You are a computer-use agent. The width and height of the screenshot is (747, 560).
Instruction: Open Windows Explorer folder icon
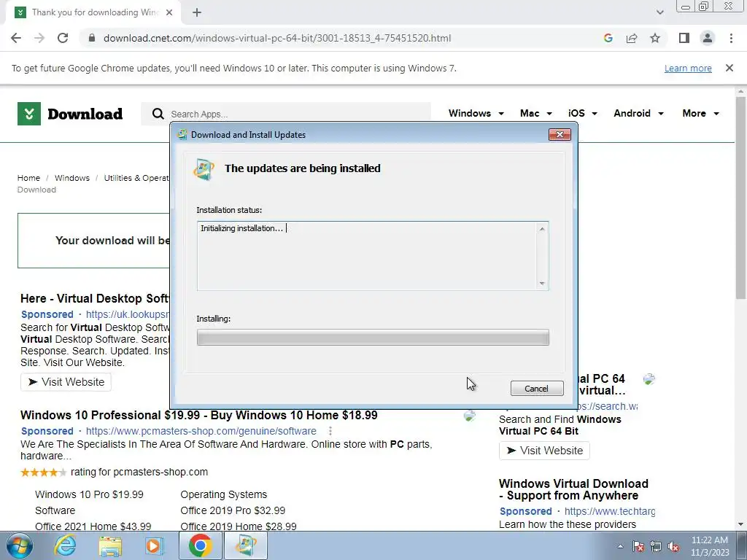click(110, 545)
